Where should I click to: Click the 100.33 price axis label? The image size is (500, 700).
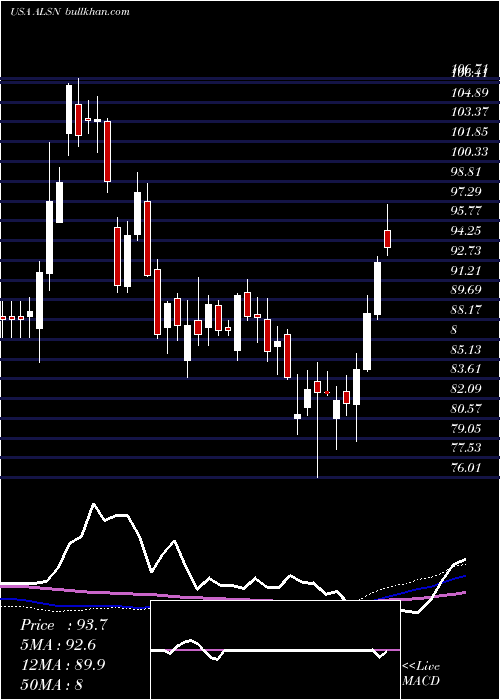469,152
